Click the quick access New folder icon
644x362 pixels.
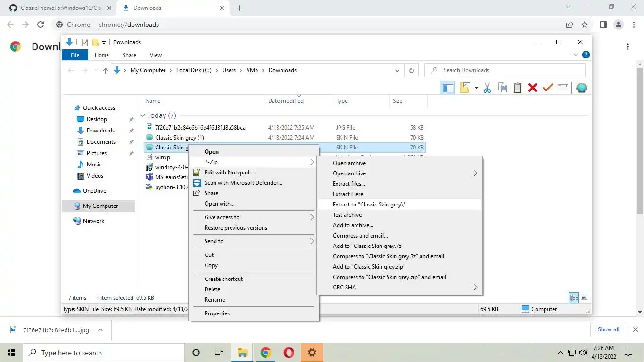[95, 42]
